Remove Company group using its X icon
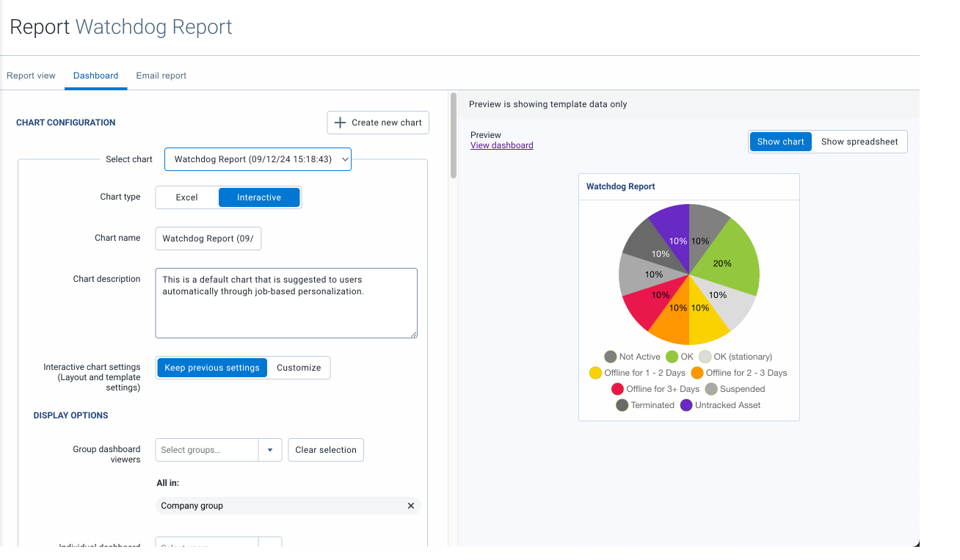 click(411, 506)
